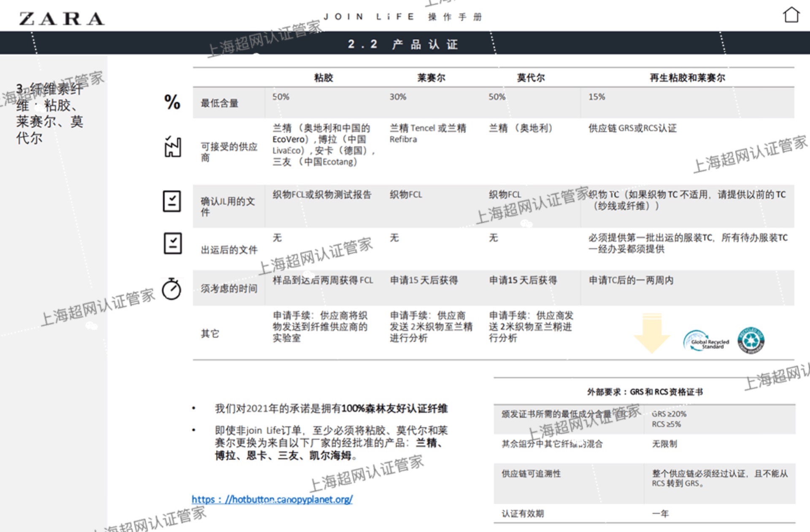Select the 莫代尔 column header
This screenshot has width=810, height=532.
531,78
